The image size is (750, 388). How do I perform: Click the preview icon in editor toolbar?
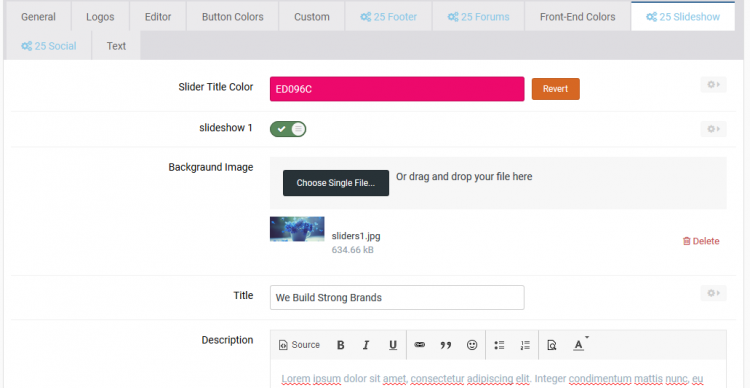(x=552, y=345)
